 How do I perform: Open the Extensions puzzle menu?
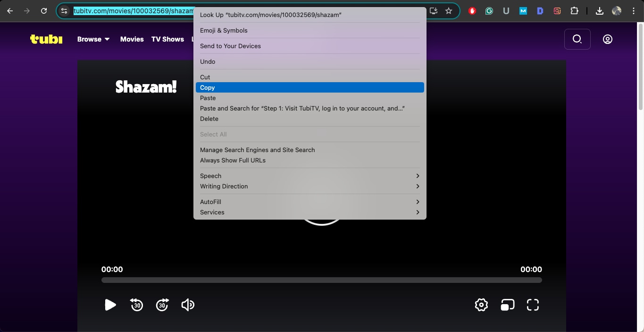point(574,11)
